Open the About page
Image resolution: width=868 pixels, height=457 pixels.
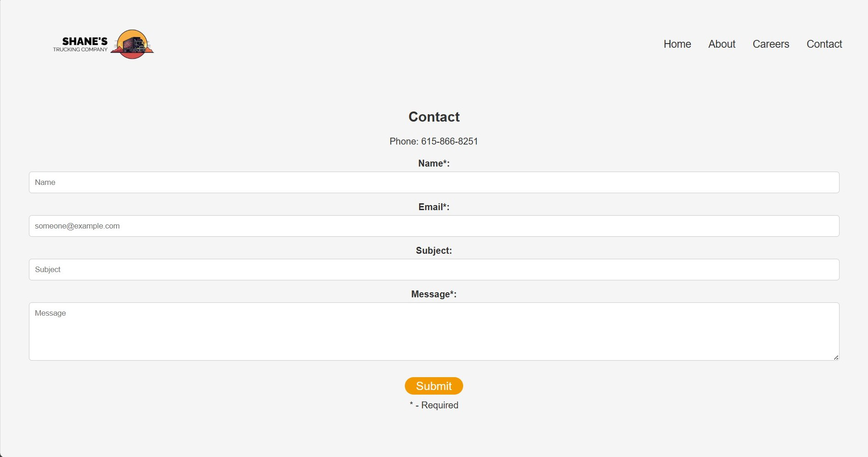[x=722, y=44]
